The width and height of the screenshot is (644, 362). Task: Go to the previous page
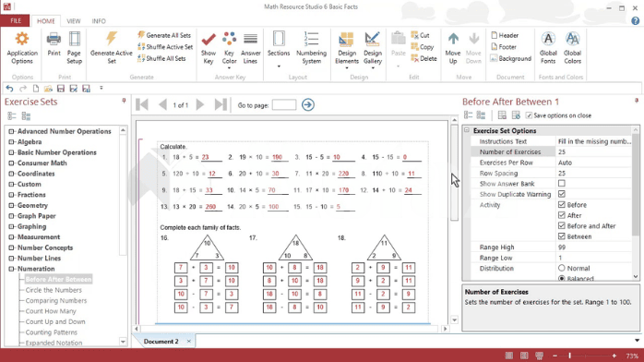coord(162,104)
